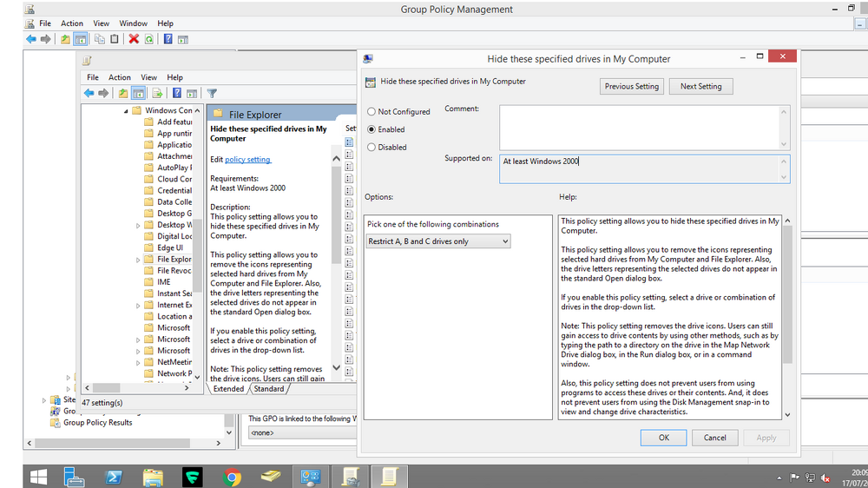Open the GPO link location dropdown showing none
This screenshot has height=488, width=868.
coord(302,432)
